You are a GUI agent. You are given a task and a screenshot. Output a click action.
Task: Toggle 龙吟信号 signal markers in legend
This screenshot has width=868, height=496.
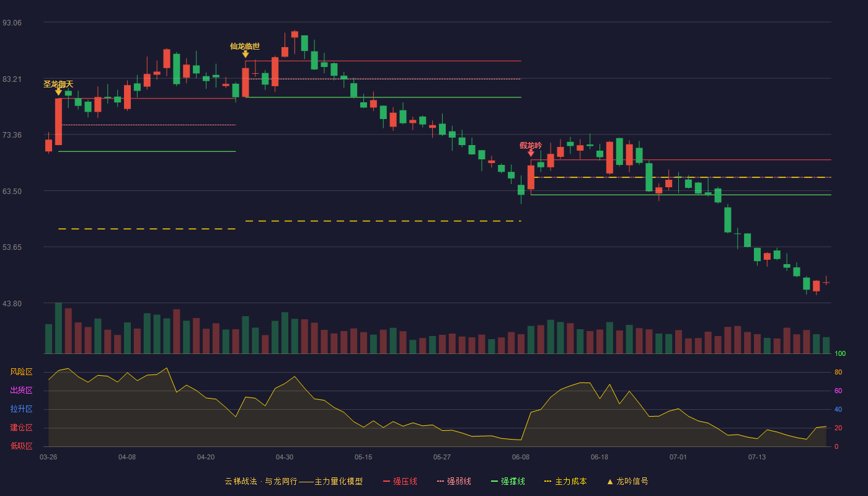627,481
